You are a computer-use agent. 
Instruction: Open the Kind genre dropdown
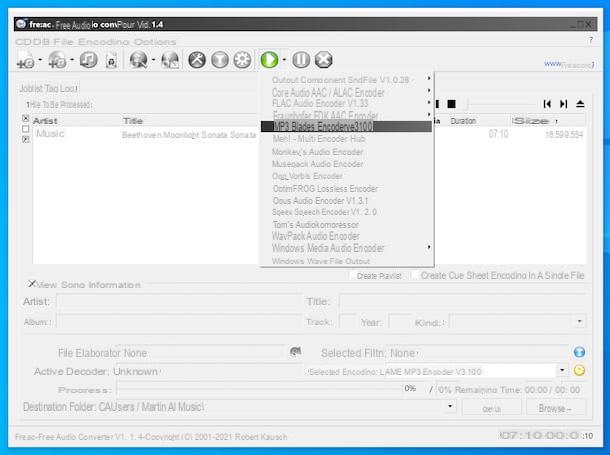tap(580, 322)
